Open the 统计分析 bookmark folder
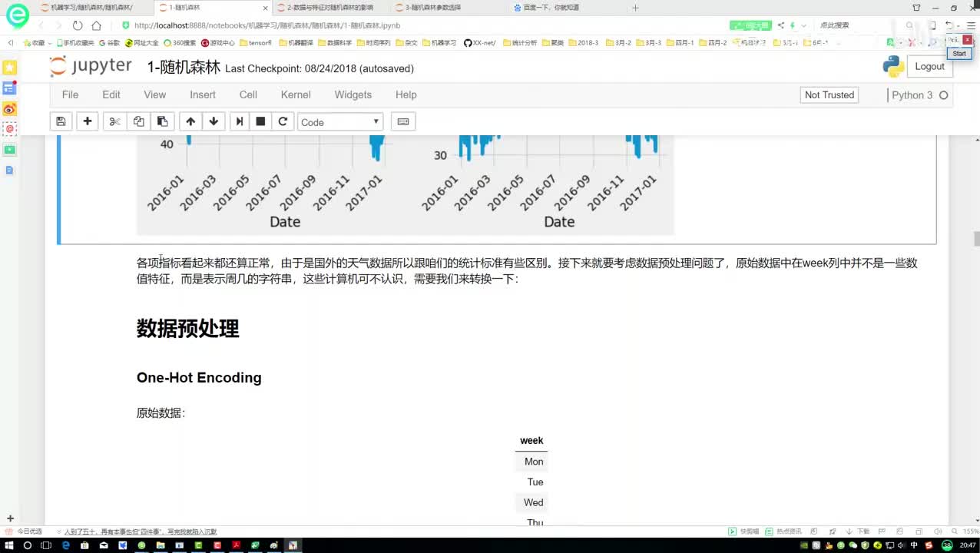Viewport: 980px width, 553px height. [x=520, y=43]
